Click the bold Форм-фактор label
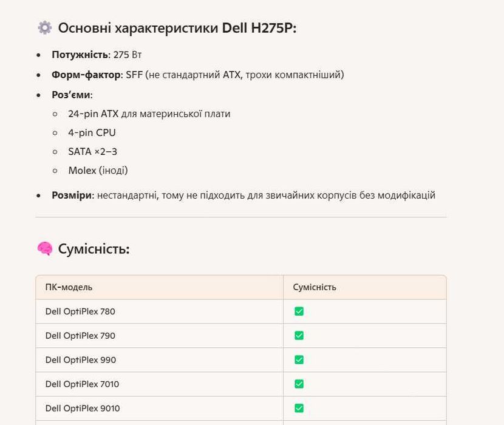Image resolution: width=504 pixels, height=425 pixels. tap(86, 75)
